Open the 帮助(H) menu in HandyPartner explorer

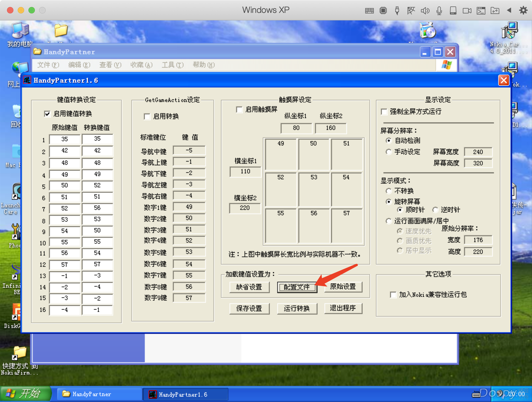pos(204,65)
